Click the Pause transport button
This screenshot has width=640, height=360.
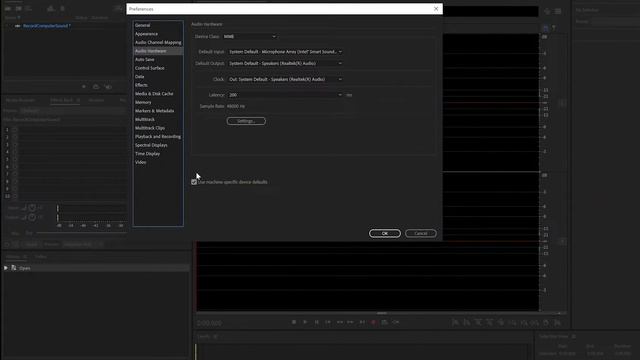(316, 322)
